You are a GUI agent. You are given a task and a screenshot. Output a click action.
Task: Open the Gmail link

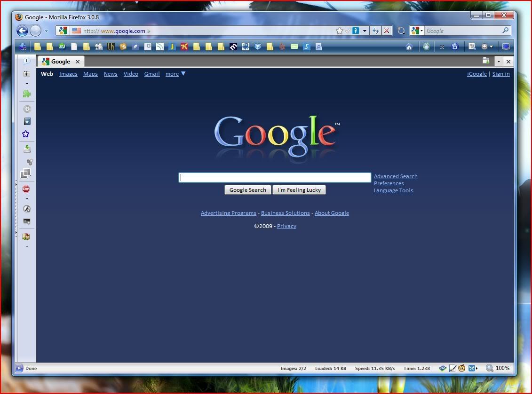152,74
